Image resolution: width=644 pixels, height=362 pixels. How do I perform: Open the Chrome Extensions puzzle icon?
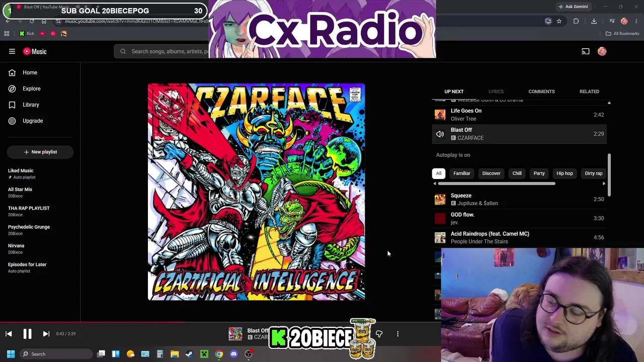tap(576, 21)
